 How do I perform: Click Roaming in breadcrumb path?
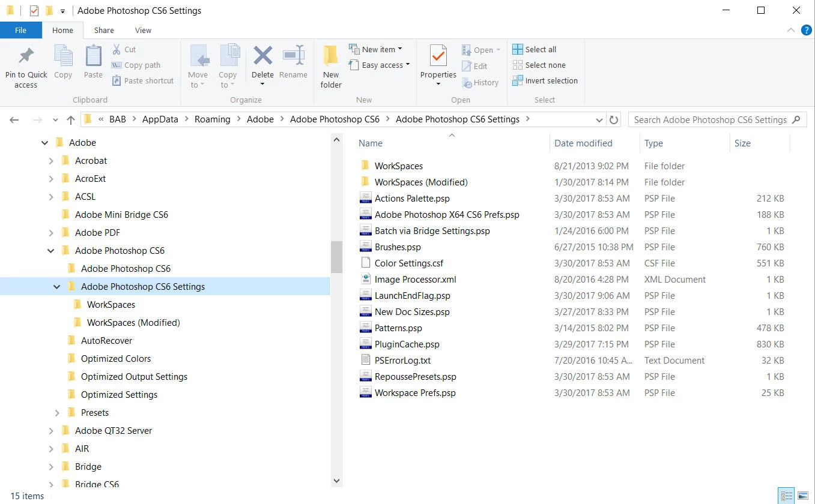coord(213,119)
